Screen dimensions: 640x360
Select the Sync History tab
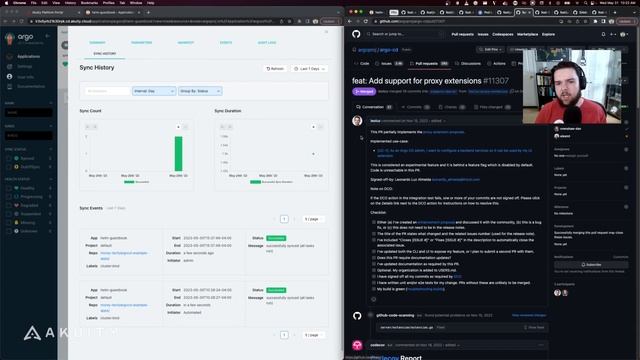[104, 53]
